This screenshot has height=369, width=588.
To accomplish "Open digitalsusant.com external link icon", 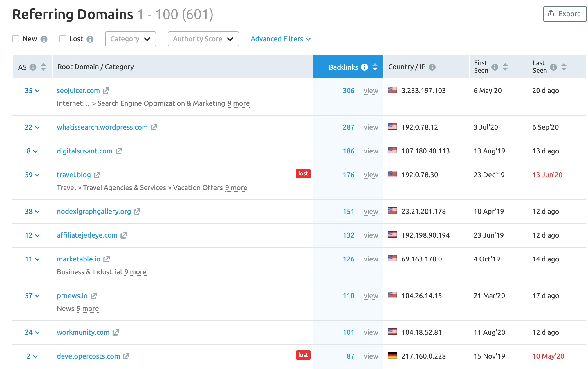I will click(x=118, y=151).
